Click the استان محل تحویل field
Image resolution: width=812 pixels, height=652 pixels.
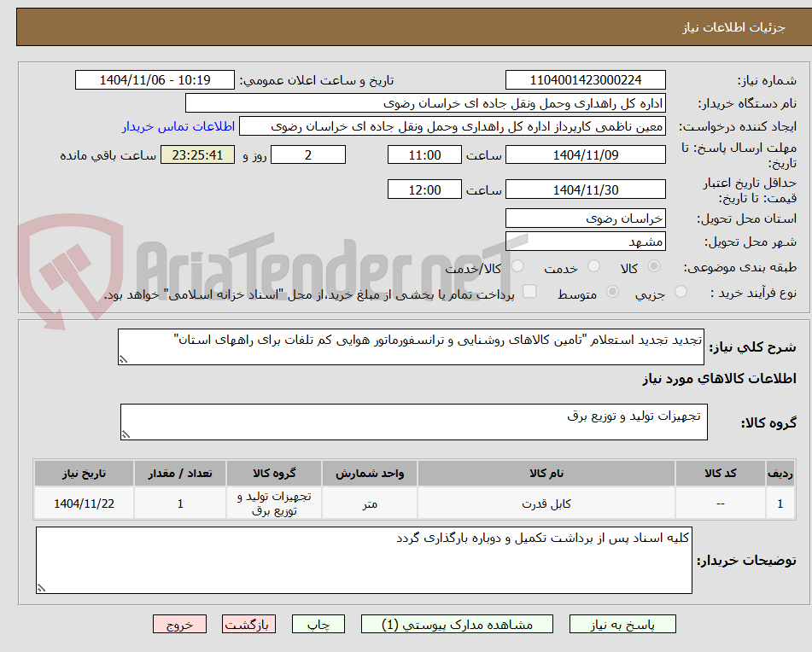(x=585, y=218)
